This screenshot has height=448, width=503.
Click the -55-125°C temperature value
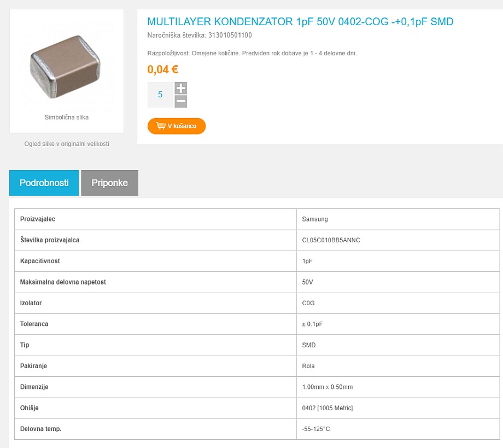click(x=316, y=429)
